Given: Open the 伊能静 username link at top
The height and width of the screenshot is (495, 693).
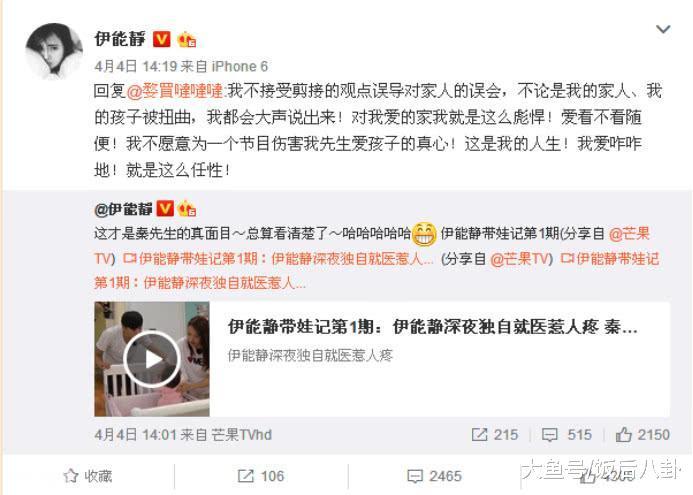Looking at the screenshot, I should [120, 39].
